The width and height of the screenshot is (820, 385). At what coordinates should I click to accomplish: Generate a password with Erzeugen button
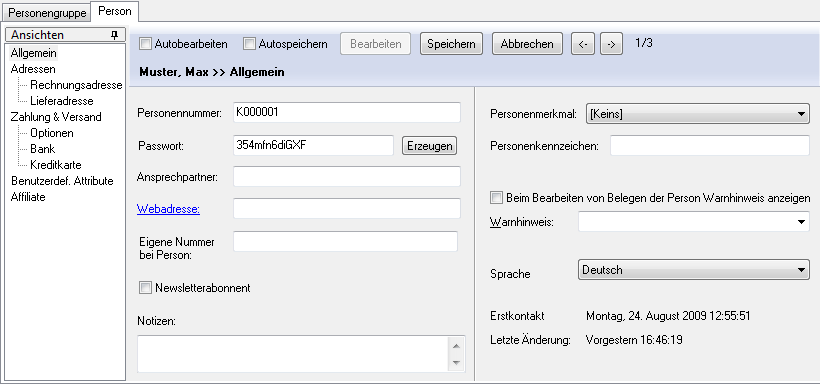point(429,146)
